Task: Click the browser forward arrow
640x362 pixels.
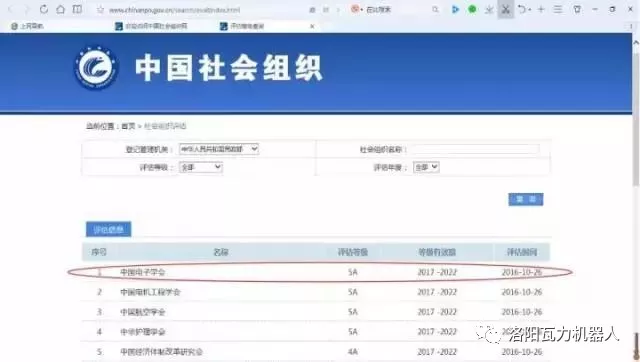Action: coord(27,9)
